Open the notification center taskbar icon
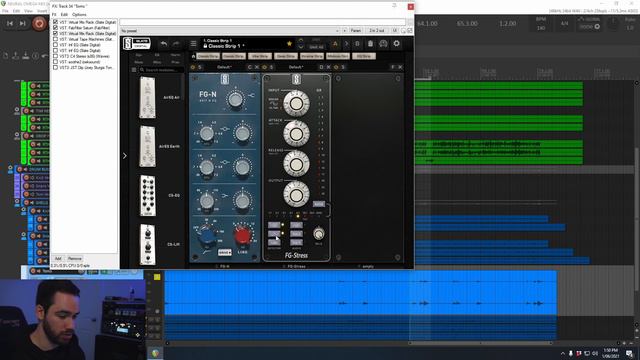The image size is (640, 360). pos(629,353)
